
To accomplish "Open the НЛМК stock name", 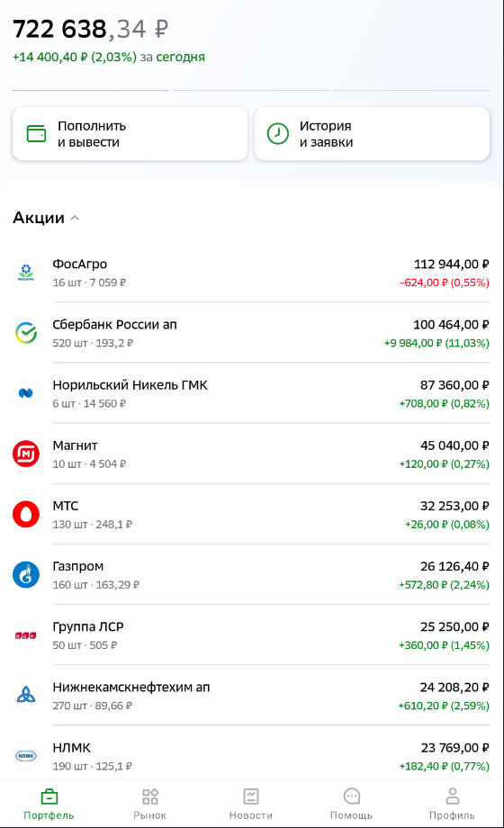I will pyautogui.click(x=72, y=748).
